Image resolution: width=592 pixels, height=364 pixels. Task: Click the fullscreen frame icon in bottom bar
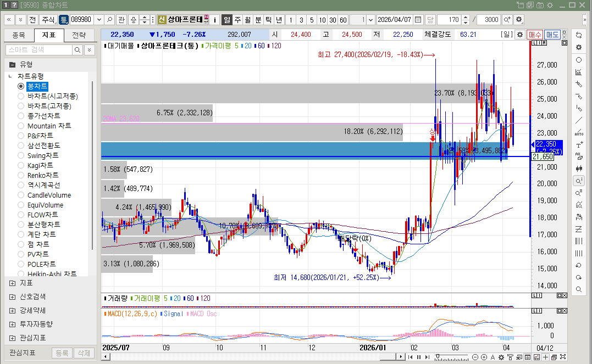click(x=563, y=357)
